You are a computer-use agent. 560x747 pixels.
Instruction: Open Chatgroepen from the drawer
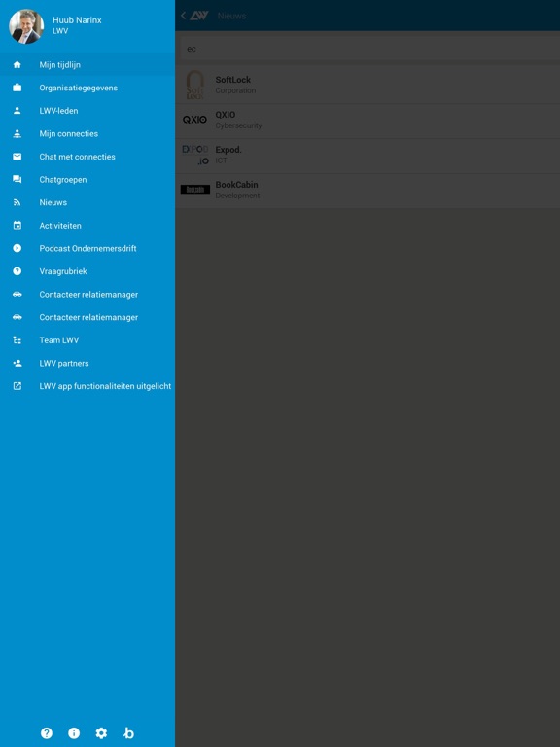tap(87, 180)
